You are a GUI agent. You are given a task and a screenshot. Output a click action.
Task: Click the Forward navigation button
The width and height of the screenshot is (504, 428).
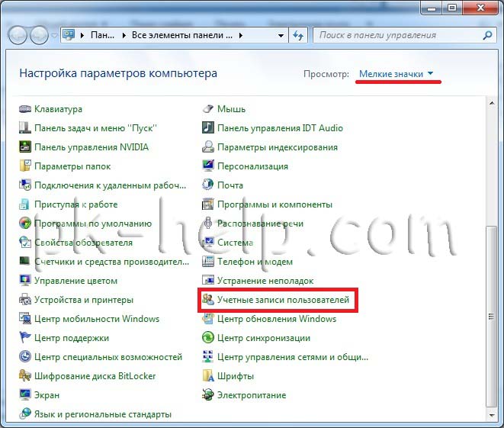pyautogui.click(x=39, y=35)
